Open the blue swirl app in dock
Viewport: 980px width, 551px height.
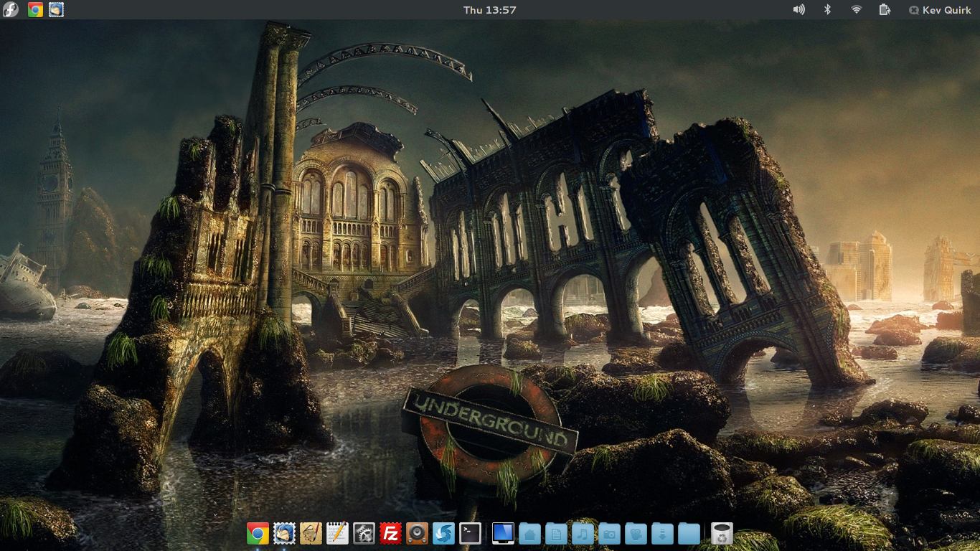pos(443,533)
